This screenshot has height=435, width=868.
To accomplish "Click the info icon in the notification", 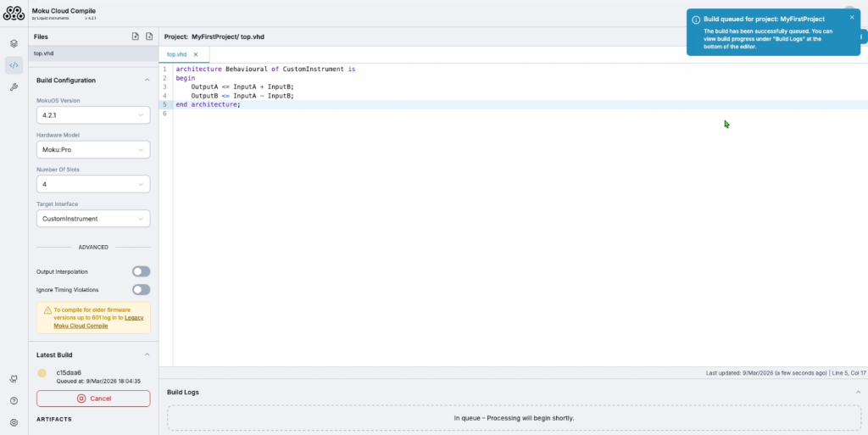I will point(696,20).
